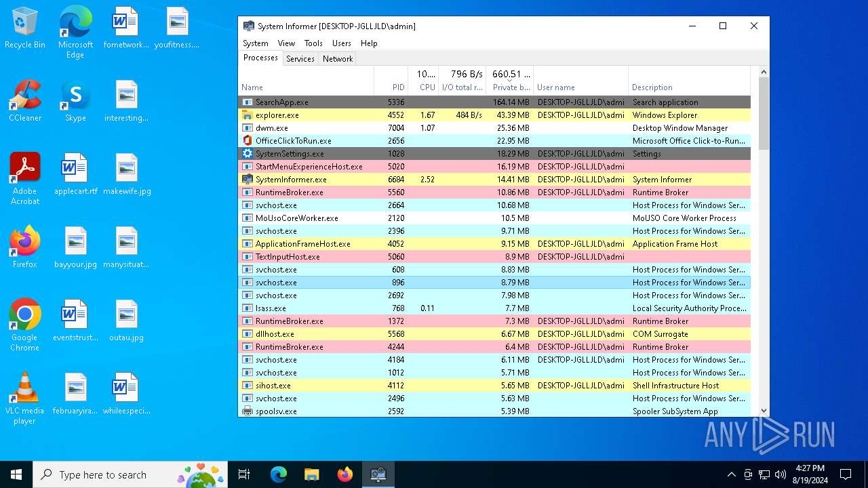Open the Recycle Bin desktop icon
This screenshot has width=868, height=488.
coord(25,28)
